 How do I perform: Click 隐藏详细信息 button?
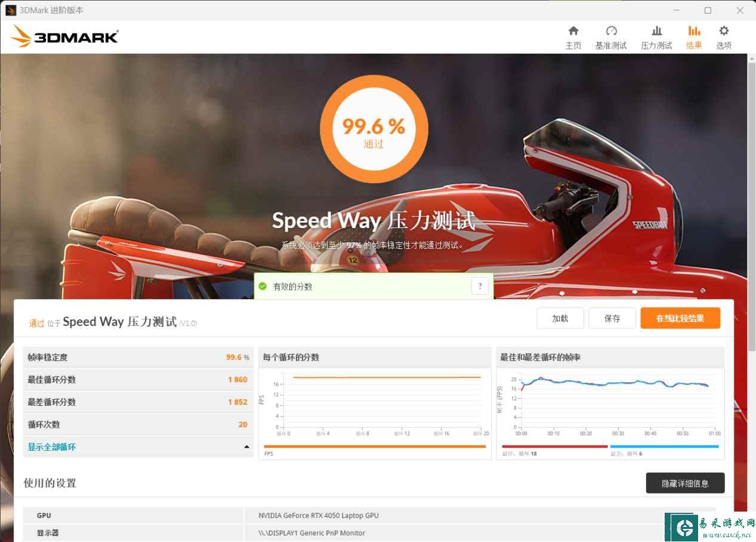pos(685,484)
